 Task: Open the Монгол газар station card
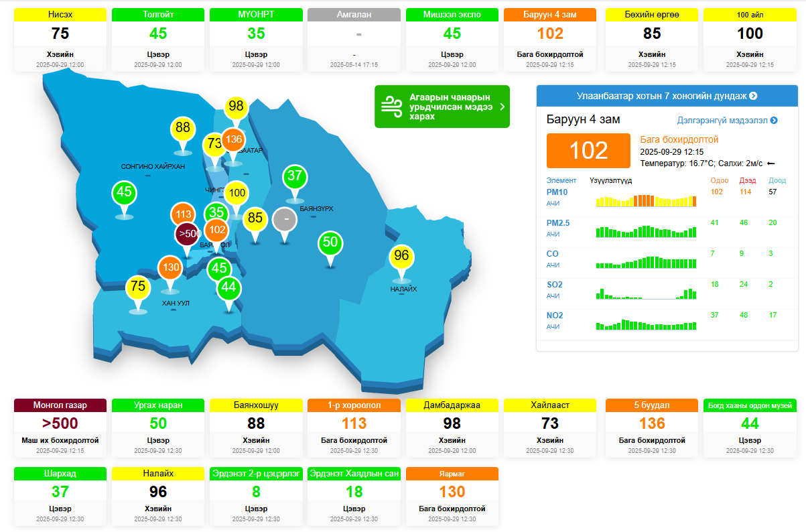coord(60,429)
